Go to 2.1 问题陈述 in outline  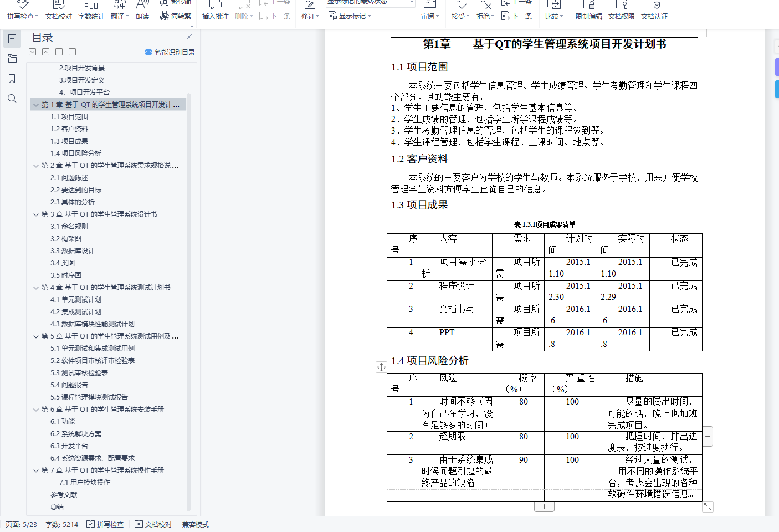(69, 178)
